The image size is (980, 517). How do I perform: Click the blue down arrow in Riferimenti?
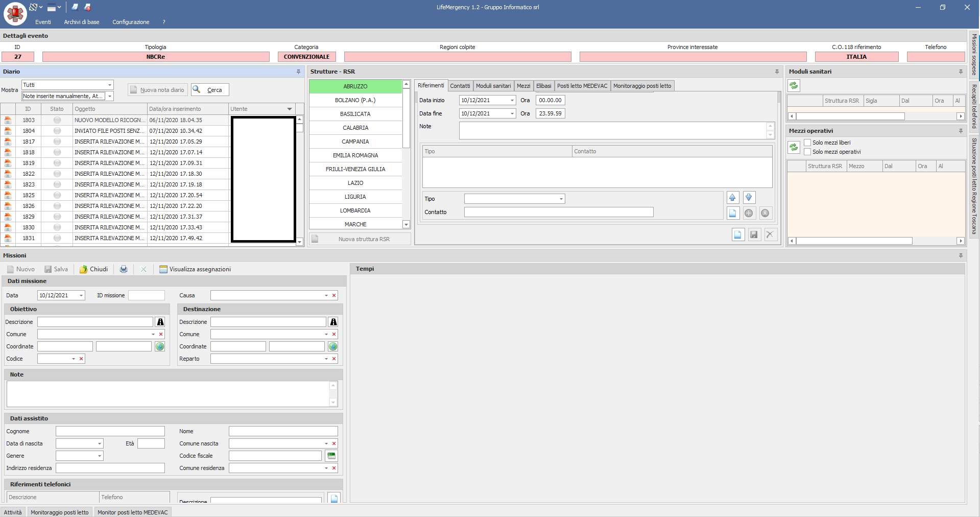coord(749,198)
